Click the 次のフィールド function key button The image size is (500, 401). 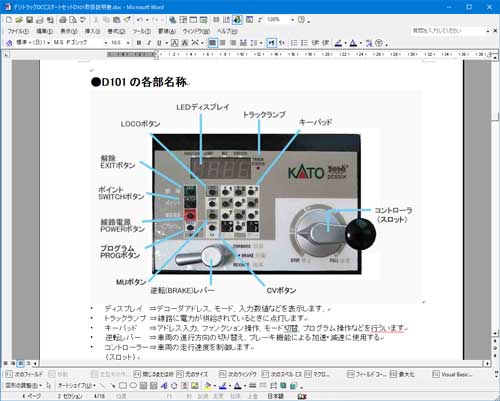pos(24,374)
